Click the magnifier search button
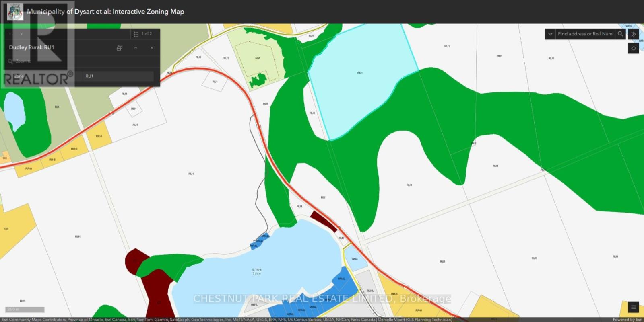Screen dimensions: 644x322 pyautogui.click(x=620, y=34)
